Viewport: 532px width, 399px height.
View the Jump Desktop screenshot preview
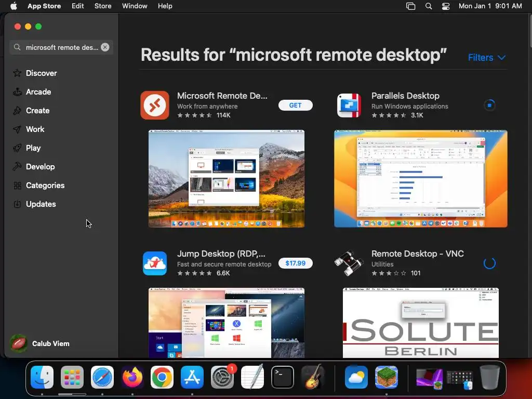click(227, 323)
